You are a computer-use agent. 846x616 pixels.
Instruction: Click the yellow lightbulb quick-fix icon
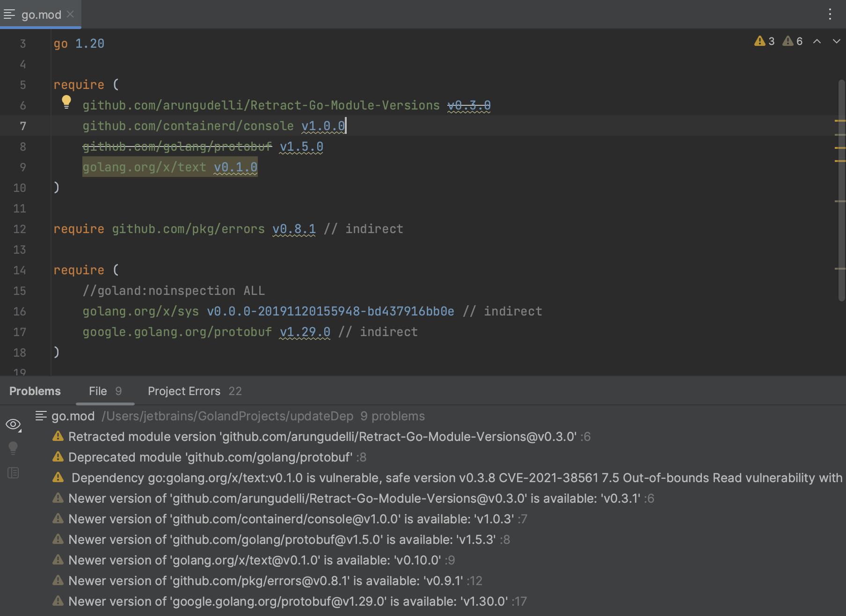tap(66, 102)
